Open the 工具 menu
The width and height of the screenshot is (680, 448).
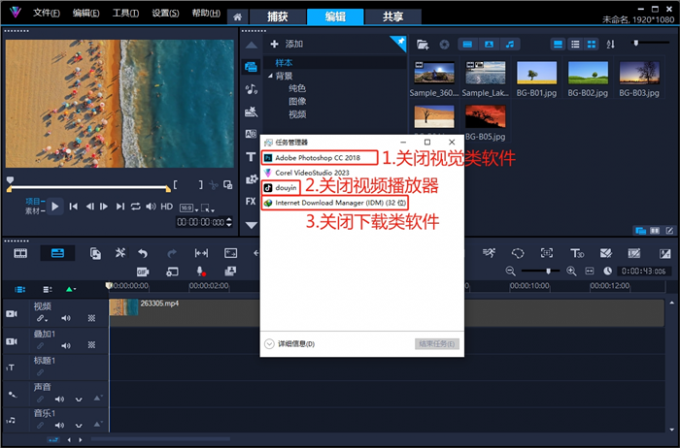(x=126, y=13)
